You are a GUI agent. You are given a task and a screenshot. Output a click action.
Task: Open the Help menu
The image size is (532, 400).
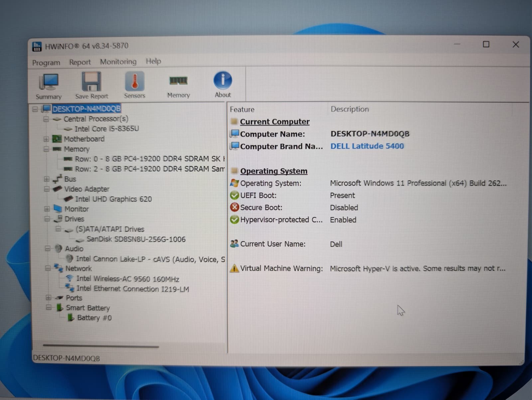pos(153,61)
